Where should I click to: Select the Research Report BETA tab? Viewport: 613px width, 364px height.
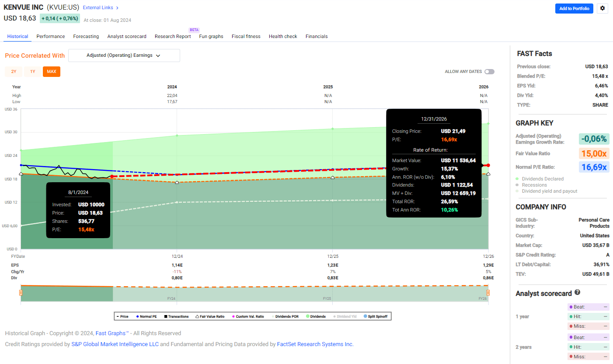click(172, 36)
